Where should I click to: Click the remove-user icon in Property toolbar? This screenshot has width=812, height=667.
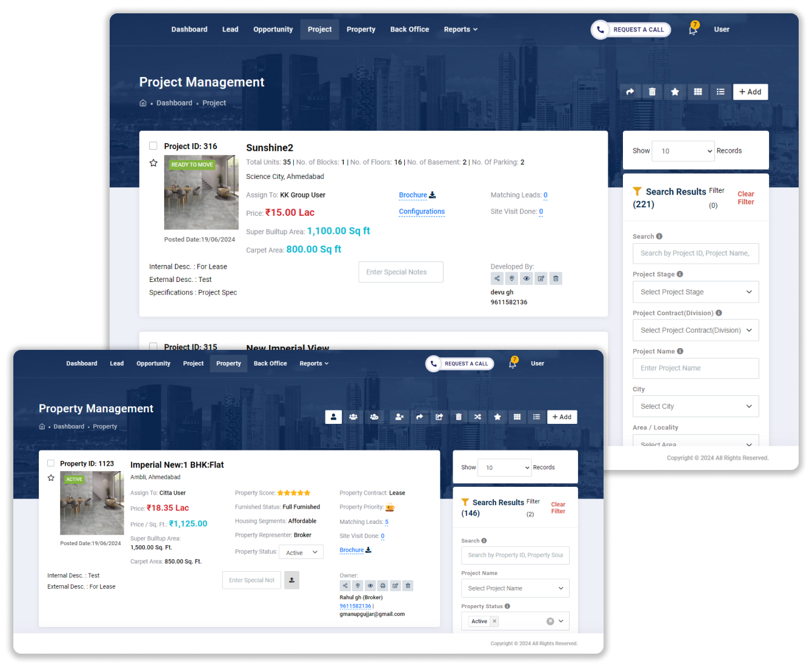(399, 417)
